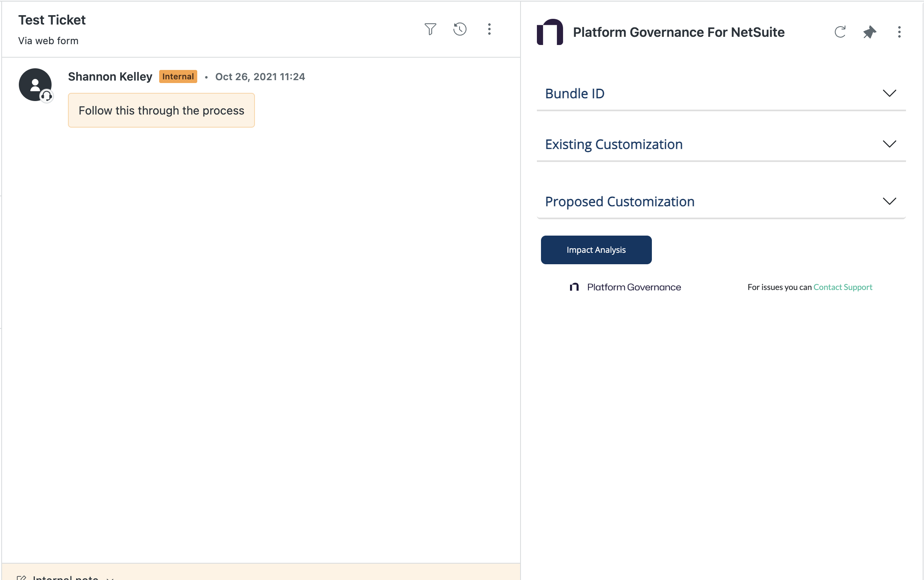
Task: Run an Impact Analysis
Action: click(596, 250)
